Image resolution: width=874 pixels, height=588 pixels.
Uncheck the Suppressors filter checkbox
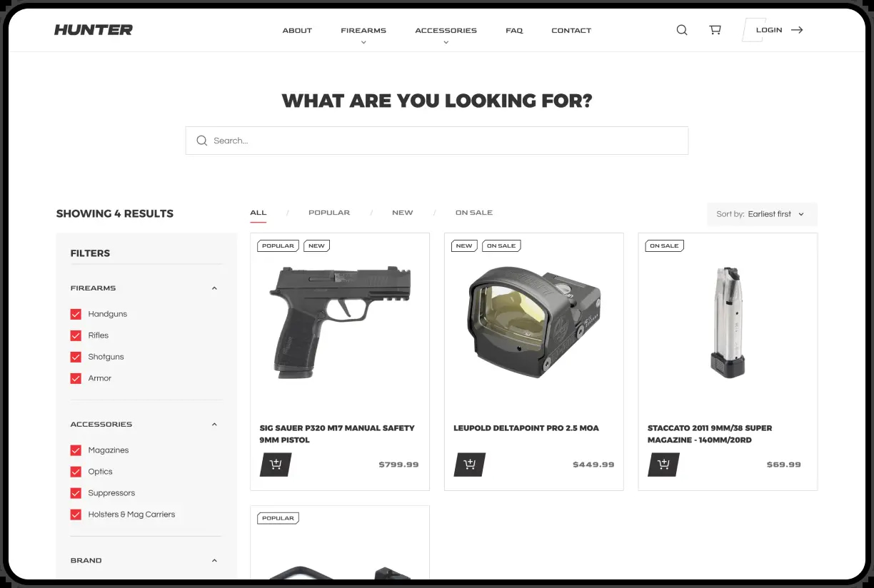(76, 493)
